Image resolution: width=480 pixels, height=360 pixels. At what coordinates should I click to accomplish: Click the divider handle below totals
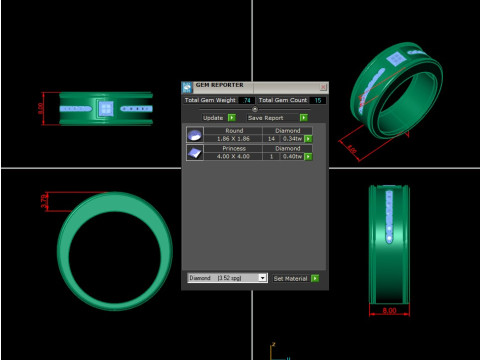pyautogui.click(x=255, y=109)
